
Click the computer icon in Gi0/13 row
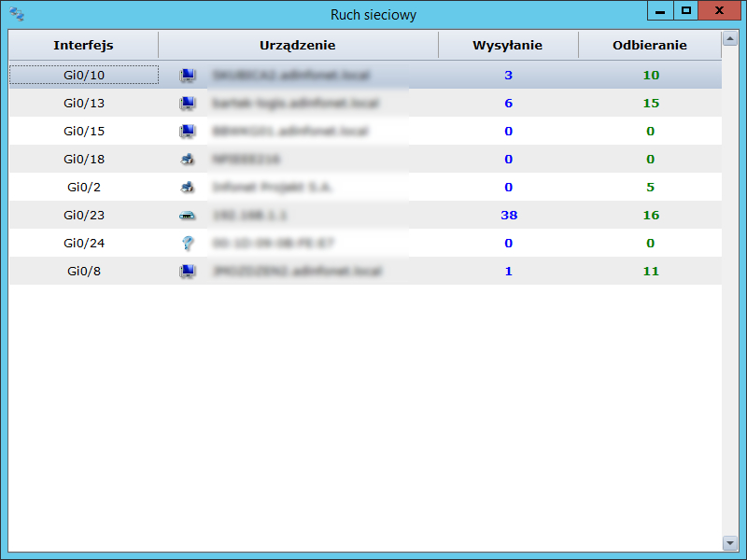click(x=187, y=103)
